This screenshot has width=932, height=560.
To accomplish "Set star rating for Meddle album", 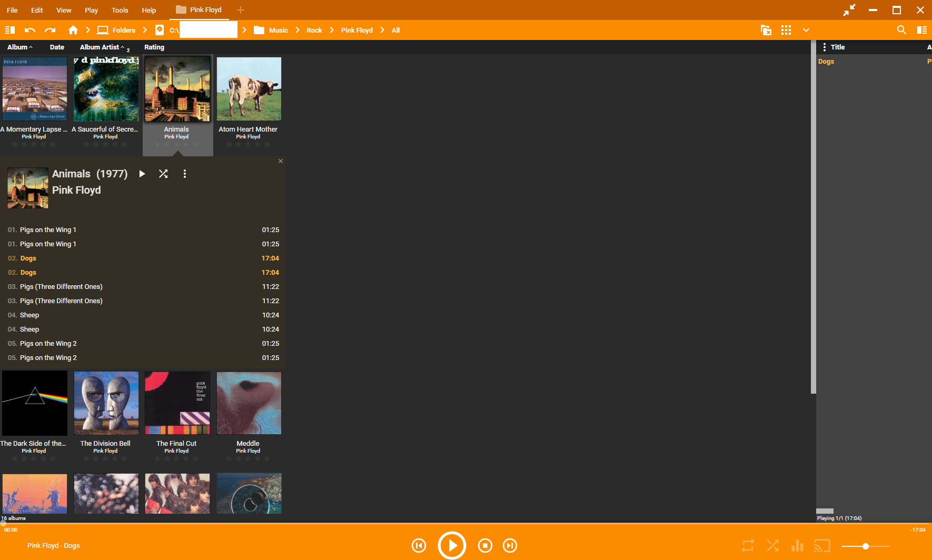I will (x=248, y=458).
